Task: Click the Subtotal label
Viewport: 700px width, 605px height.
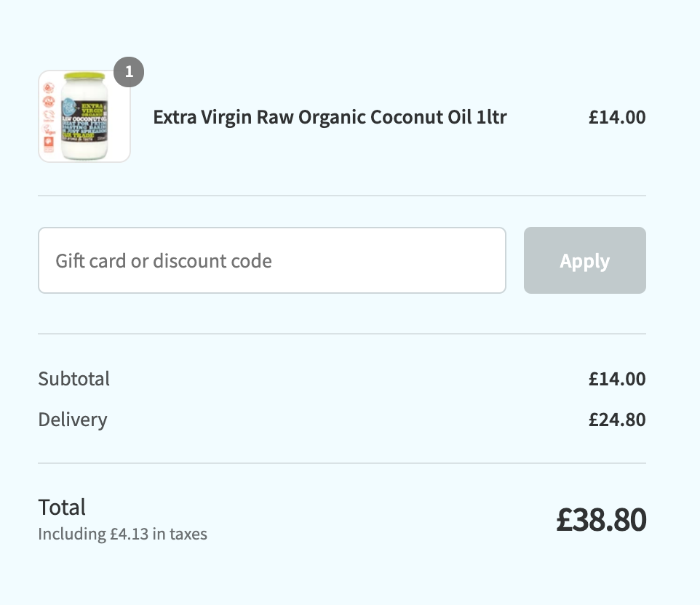Action: point(73,379)
